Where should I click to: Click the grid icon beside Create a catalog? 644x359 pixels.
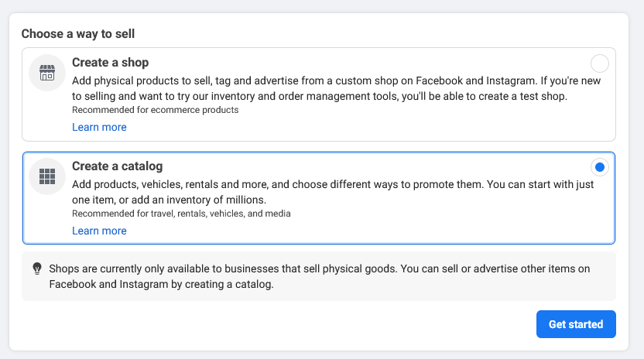pyautogui.click(x=47, y=176)
